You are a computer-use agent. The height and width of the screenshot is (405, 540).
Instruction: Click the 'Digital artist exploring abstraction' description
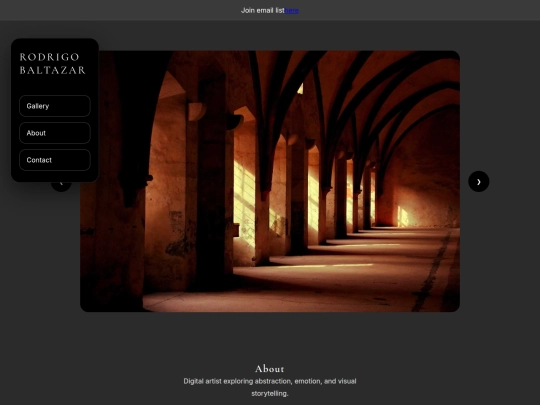click(x=270, y=387)
